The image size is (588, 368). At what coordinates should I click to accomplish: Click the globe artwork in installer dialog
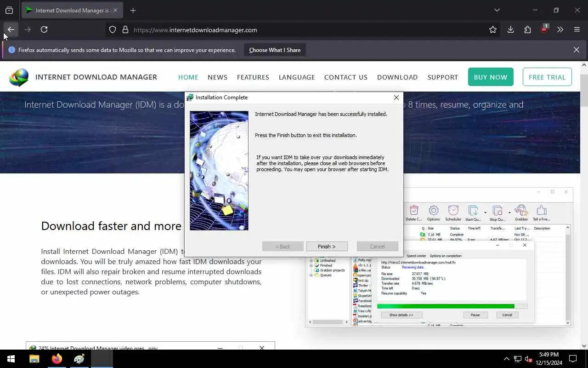coord(219,171)
